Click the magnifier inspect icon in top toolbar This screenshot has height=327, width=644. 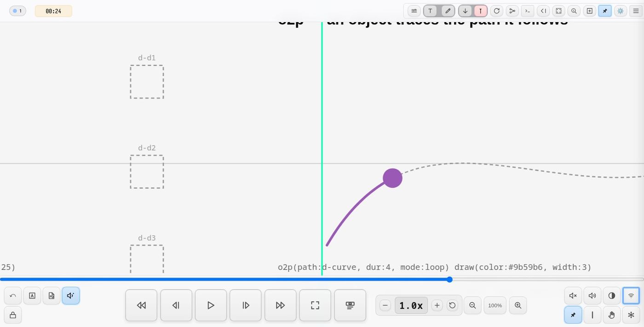click(574, 11)
